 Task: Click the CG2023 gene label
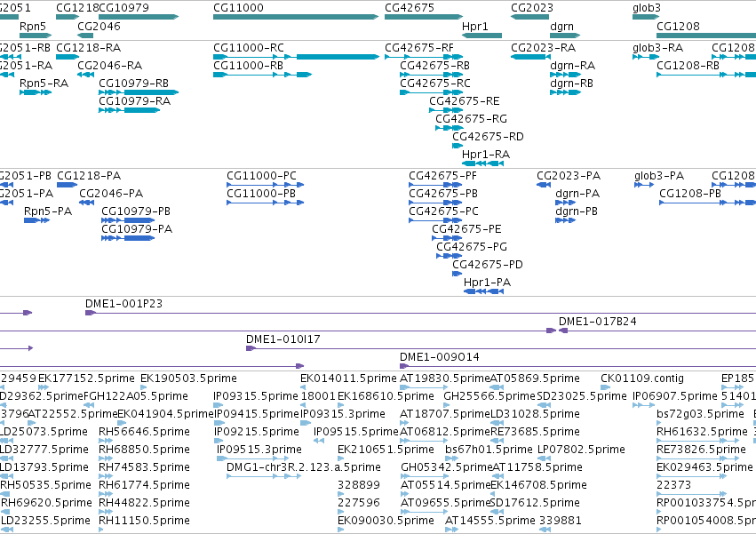[x=532, y=8]
